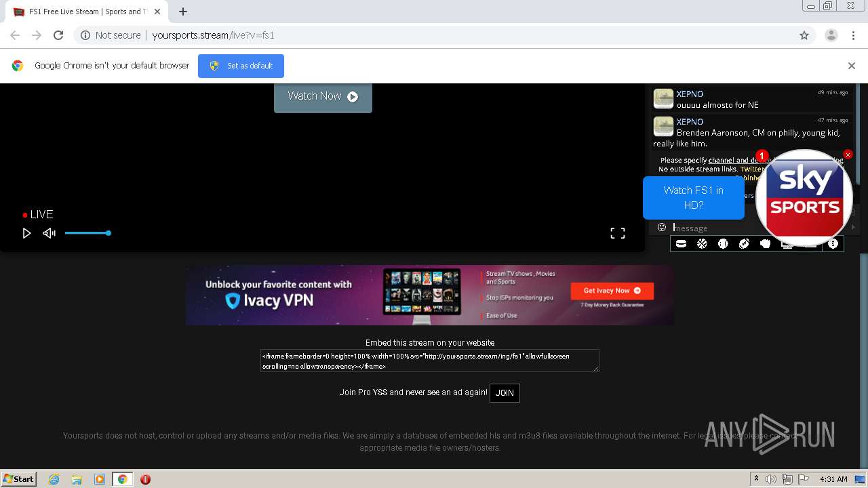Screen dimensions: 868x488
Task: Bookmark this page with star
Action: click(x=804, y=35)
